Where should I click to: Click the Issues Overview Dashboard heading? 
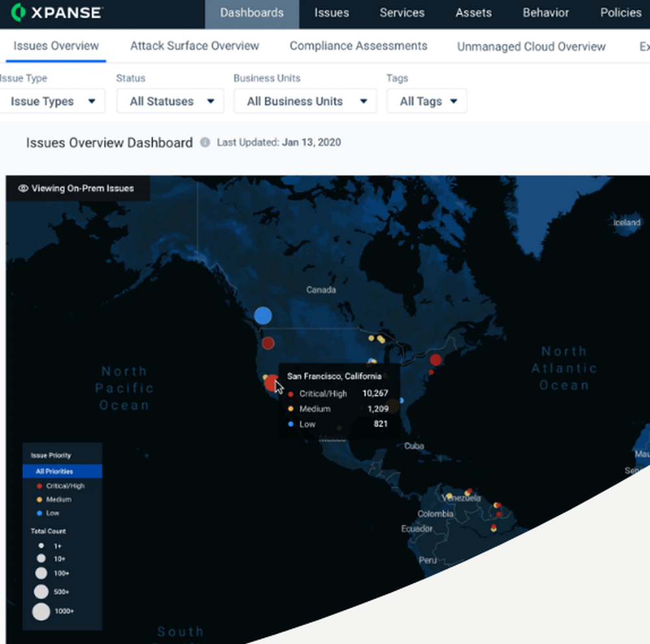click(x=109, y=142)
